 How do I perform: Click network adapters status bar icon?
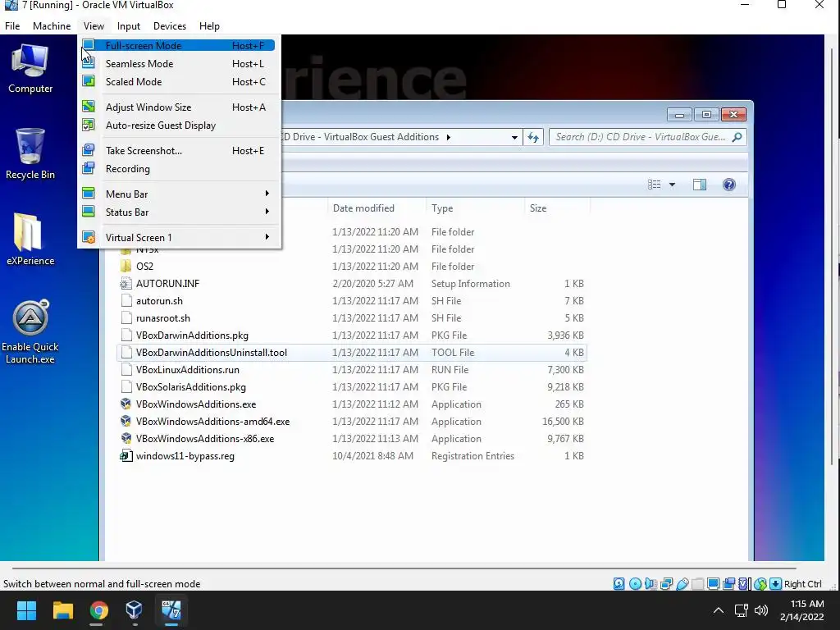(x=666, y=584)
